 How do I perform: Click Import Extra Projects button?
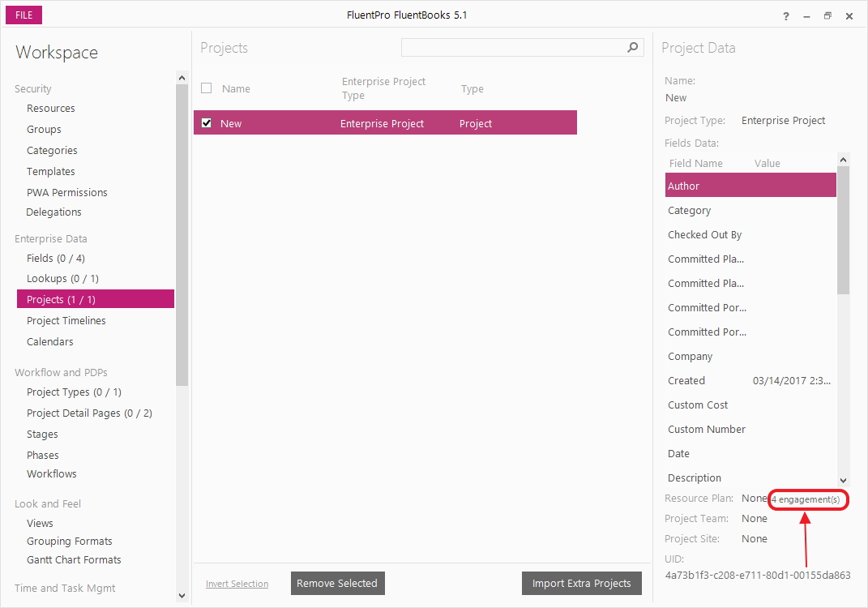(582, 583)
